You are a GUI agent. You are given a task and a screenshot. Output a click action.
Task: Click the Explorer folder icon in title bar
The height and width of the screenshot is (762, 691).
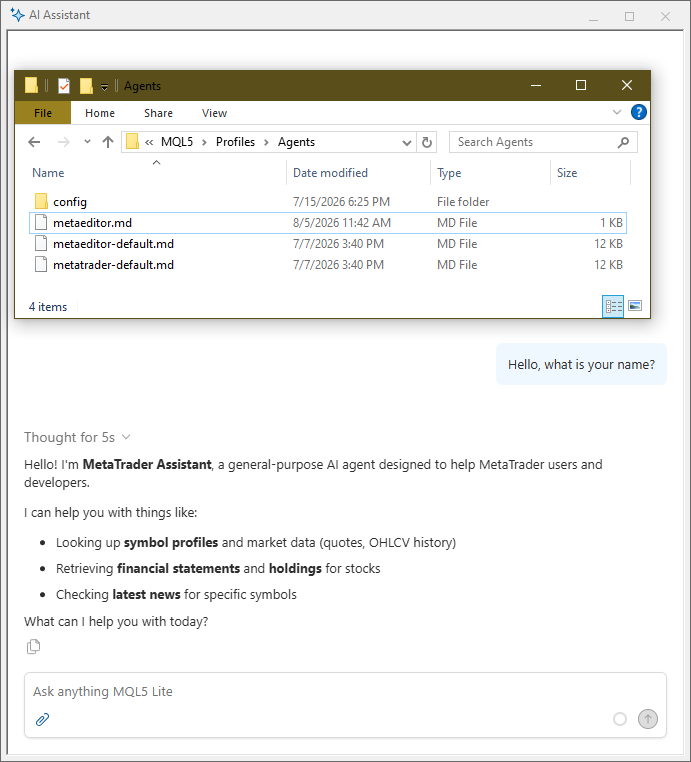(31, 85)
